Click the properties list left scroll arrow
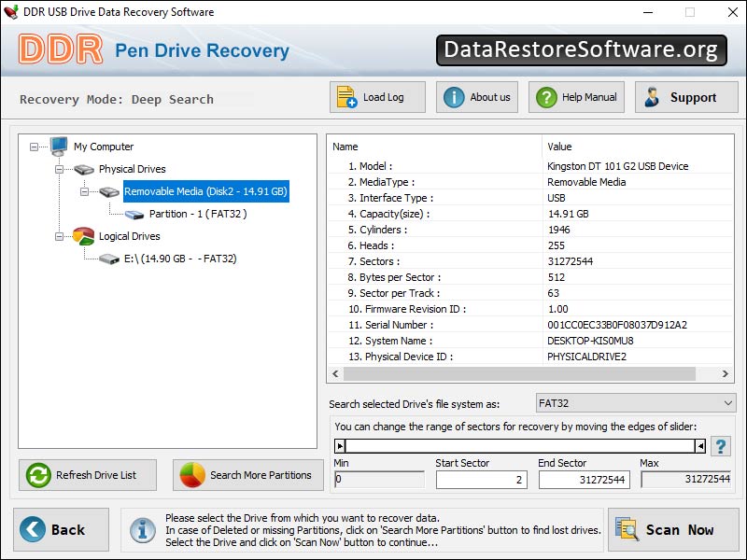The height and width of the screenshot is (560, 747). click(x=335, y=374)
